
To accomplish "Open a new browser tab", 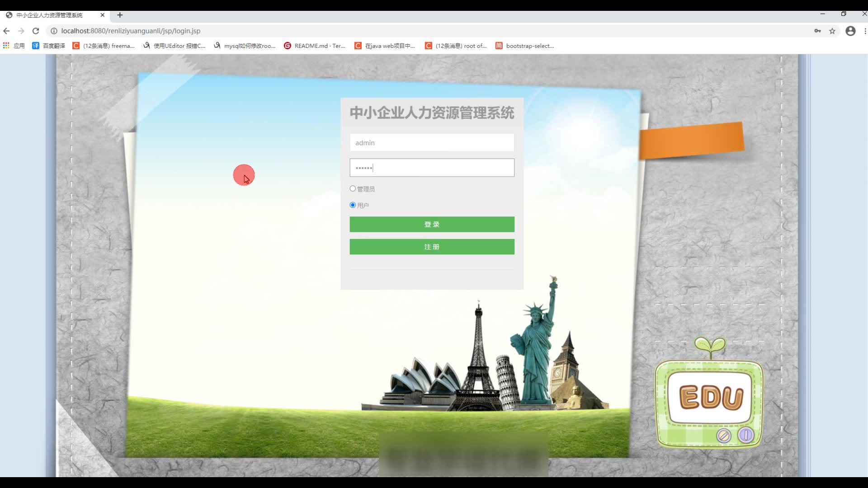I will [x=120, y=15].
